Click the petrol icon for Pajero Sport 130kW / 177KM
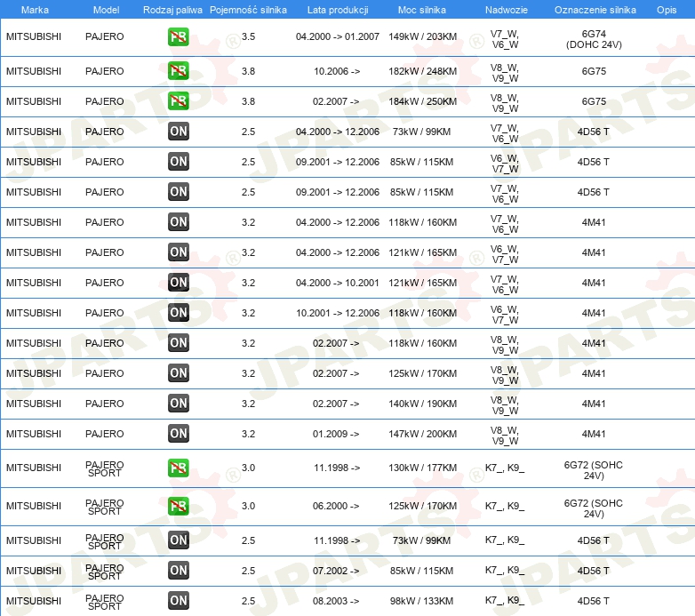Image resolution: width=695 pixels, height=616 pixels. pos(178,468)
